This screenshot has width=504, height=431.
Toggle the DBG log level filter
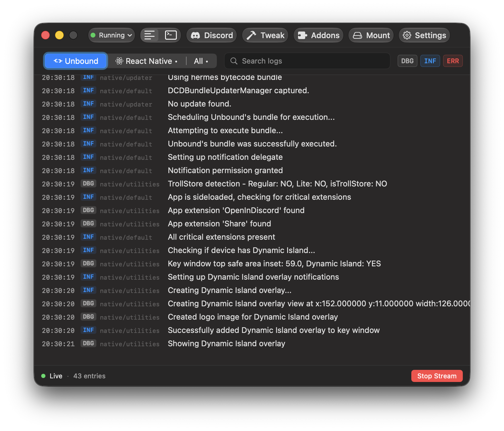pos(407,61)
